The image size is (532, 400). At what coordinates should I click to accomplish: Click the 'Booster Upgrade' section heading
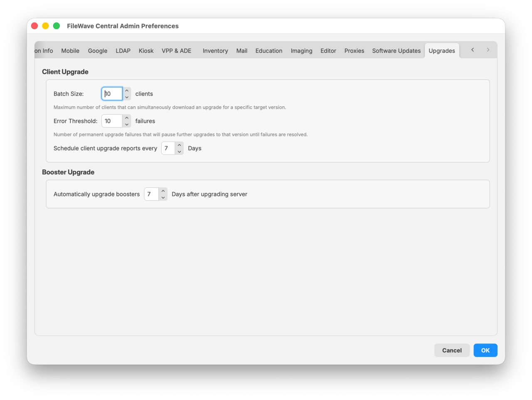68,172
